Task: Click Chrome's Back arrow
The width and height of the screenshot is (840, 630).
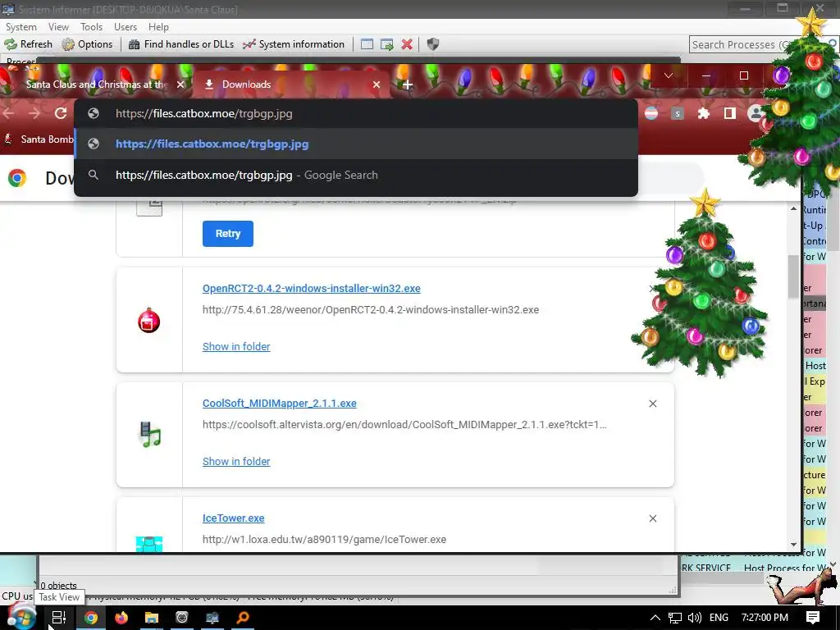Action: point(8,113)
